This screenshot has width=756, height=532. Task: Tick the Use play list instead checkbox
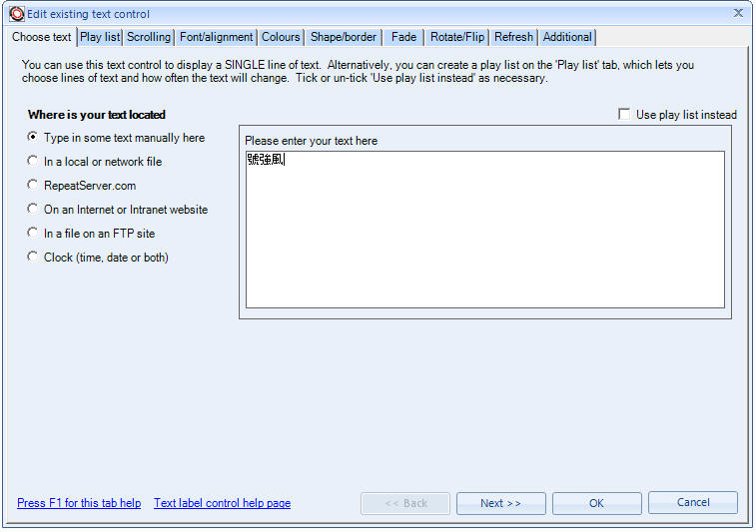(x=624, y=114)
